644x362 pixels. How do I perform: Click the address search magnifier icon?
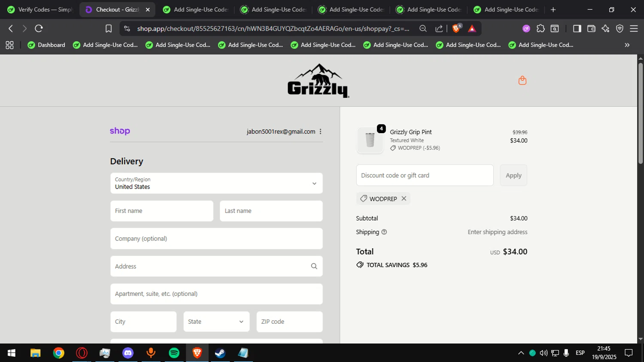pyautogui.click(x=314, y=266)
